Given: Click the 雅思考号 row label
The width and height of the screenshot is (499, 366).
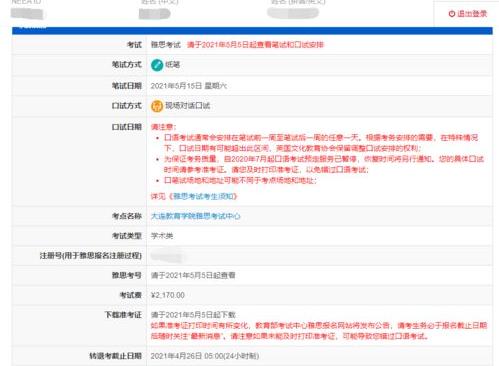Looking at the screenshot, I should click(x=127, y=275).
